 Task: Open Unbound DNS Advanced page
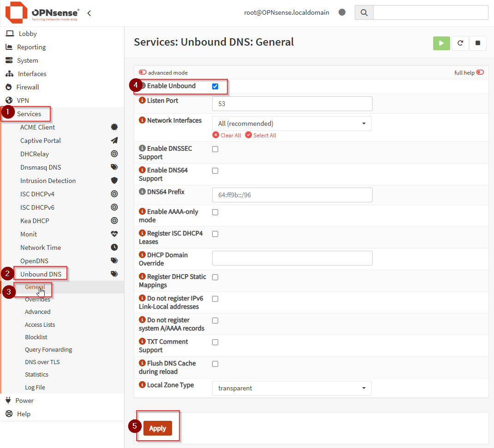[x=37, y=312]
